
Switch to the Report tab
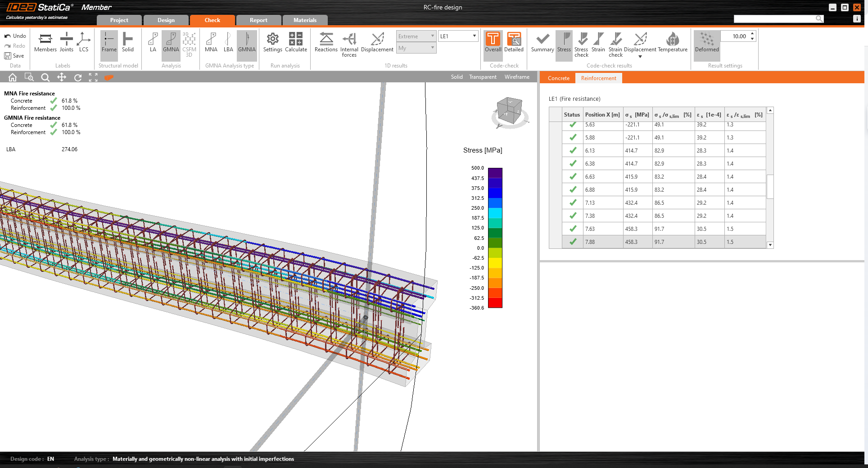[x=258, y=20]
